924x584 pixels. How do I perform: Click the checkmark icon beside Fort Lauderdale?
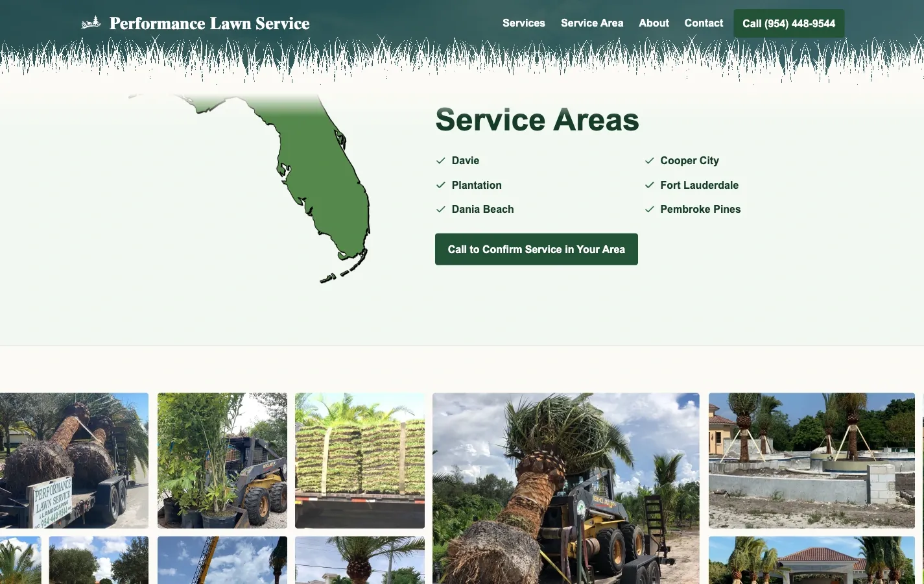[649, 185]
